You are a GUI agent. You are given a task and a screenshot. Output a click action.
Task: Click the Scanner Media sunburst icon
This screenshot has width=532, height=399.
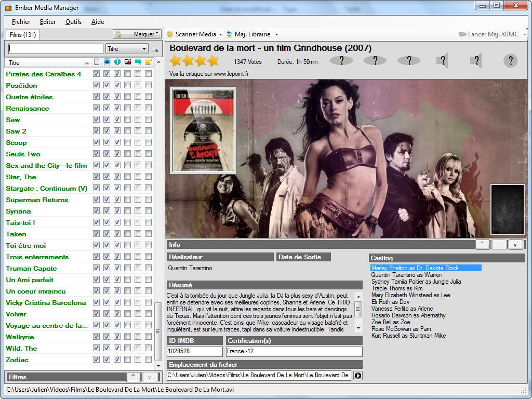point(170,34)
